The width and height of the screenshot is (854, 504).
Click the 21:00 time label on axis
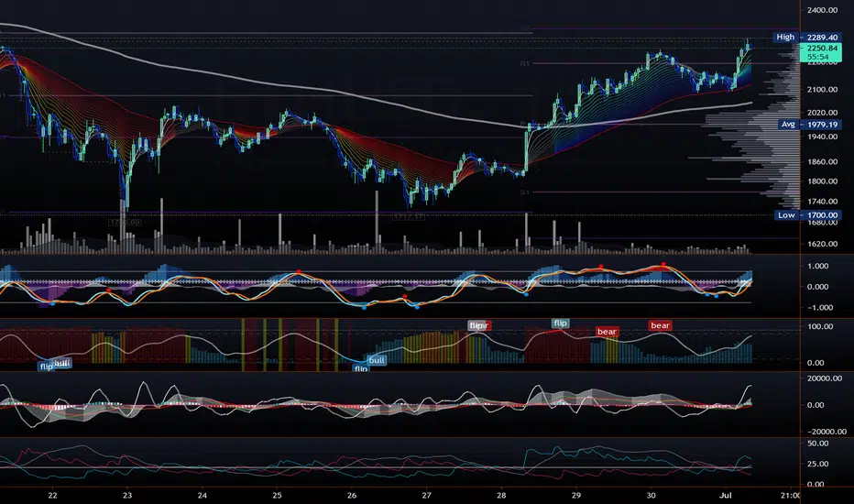(x=790, y=495)
